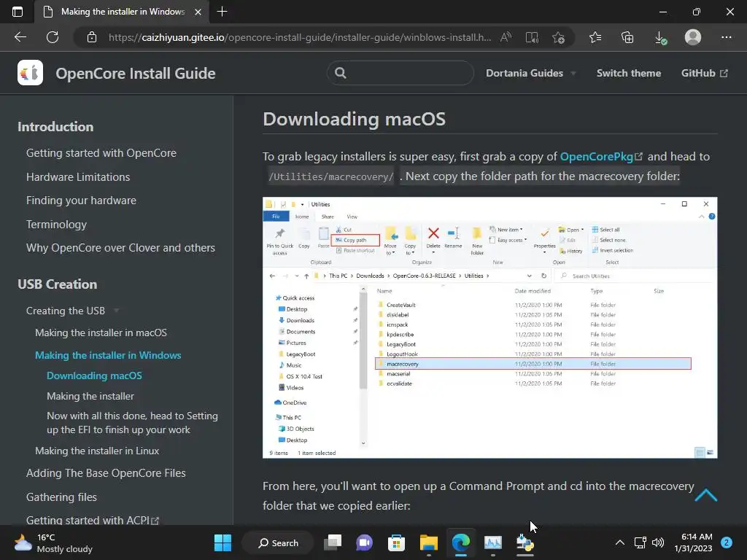Click Switch theme
Viewport: 747px width, 560px height.
(x=628, y=73)
